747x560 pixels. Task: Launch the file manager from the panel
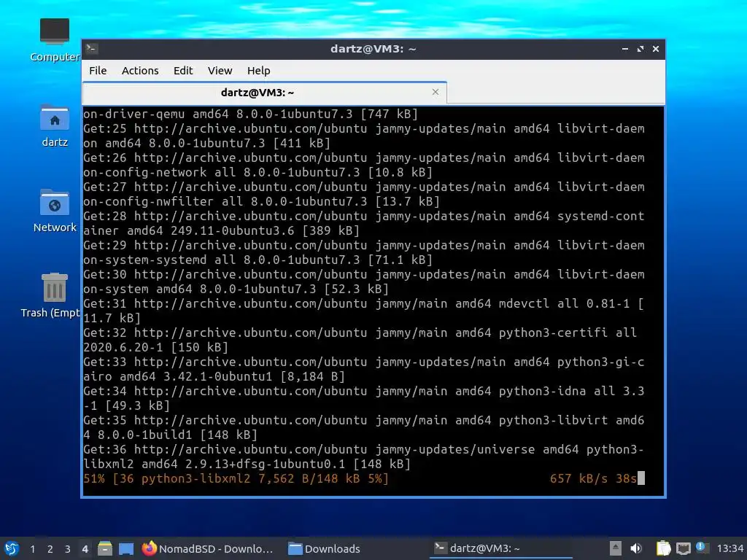[105, 548]
